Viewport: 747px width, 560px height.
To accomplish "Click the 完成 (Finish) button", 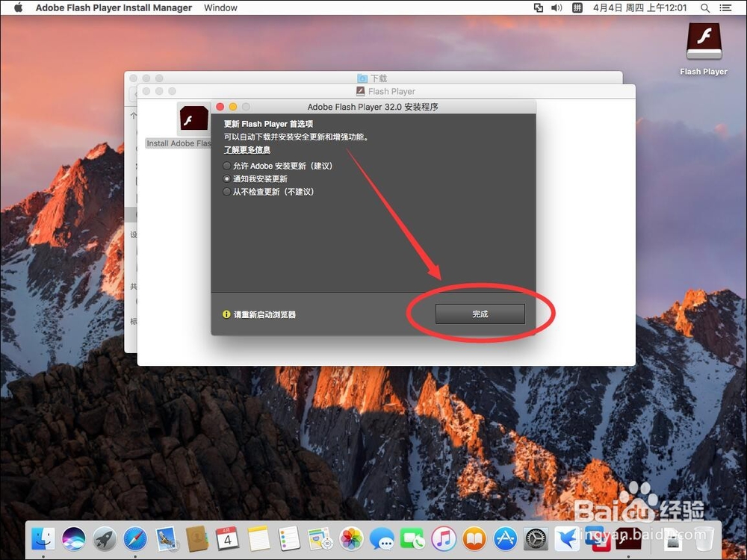I will pyautogui.click(x=480, y=314).
